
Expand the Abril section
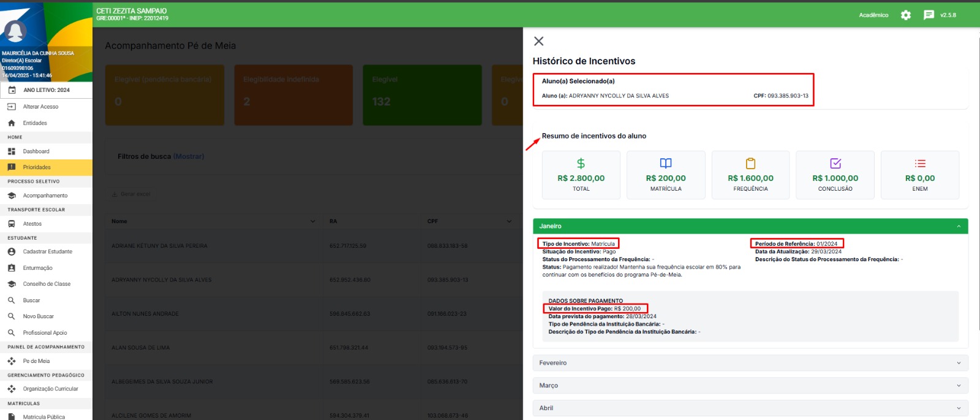click(x=750, y=408)
